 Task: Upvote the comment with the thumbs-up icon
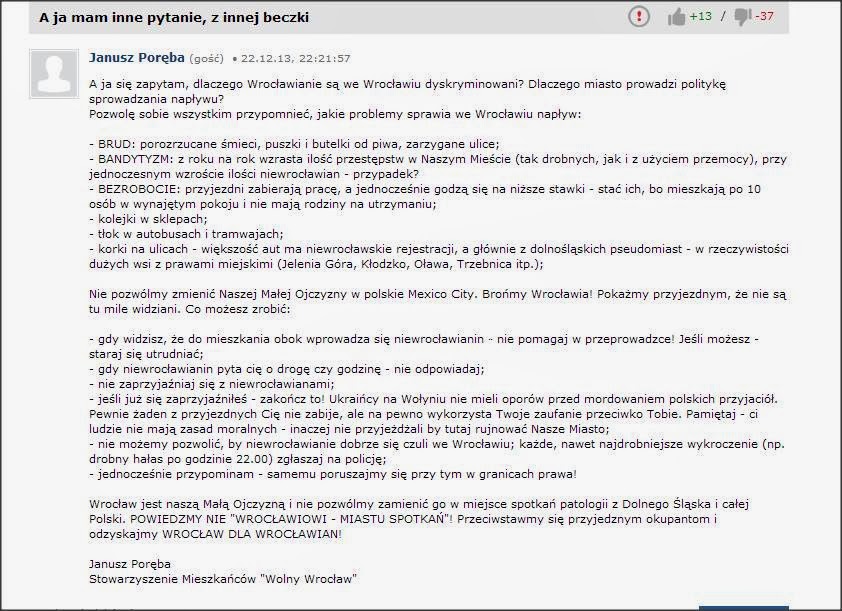(x=676, y=17)
